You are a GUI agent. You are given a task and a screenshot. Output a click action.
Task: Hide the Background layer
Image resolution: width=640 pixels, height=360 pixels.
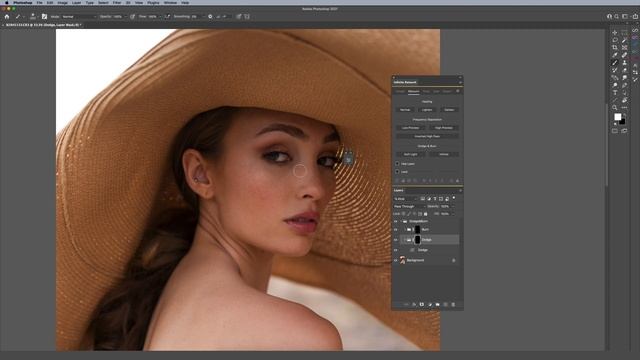pyautogui.click(x=396, y=260)
